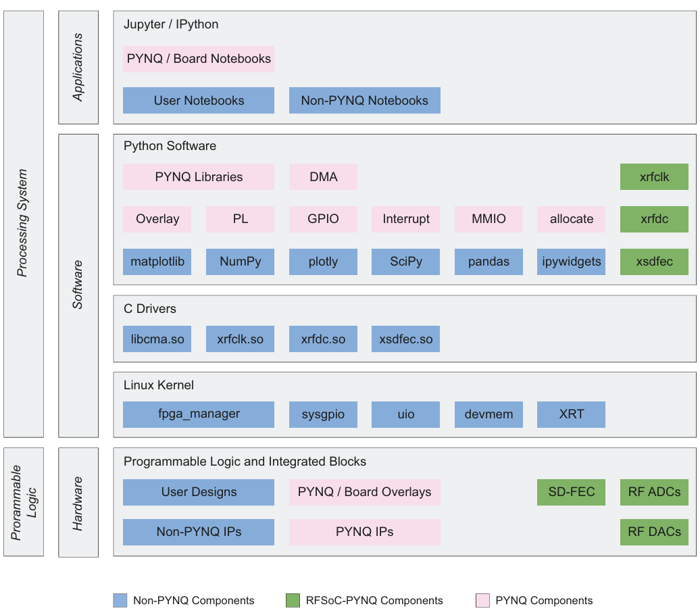Viewport: 700px width, 613px height.
Task: Select the Applications vertical label
Action: coord(78,67)
